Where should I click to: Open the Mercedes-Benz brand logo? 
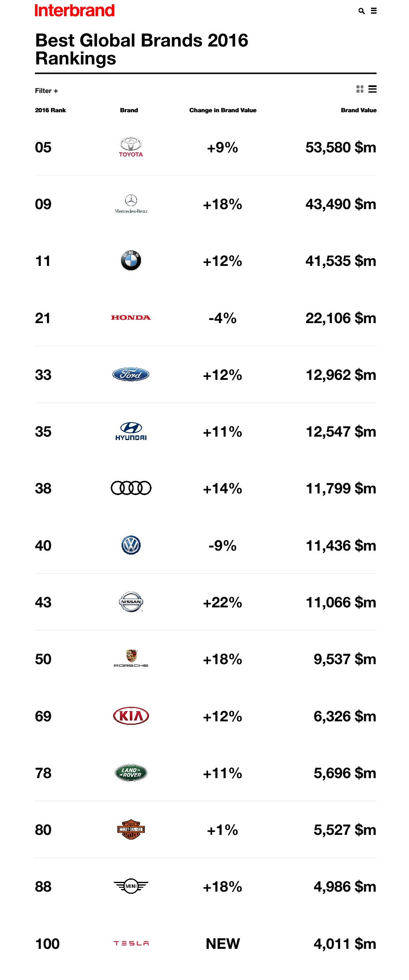131,204
